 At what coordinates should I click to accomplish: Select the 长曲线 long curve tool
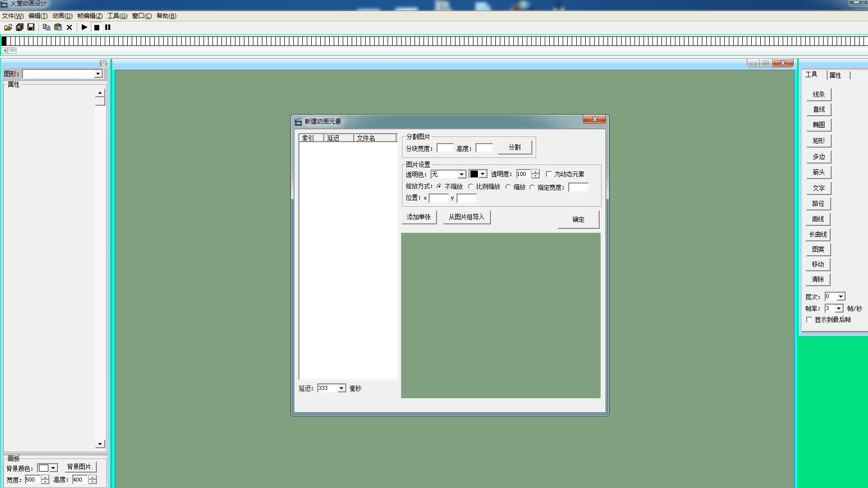point(818,234)
